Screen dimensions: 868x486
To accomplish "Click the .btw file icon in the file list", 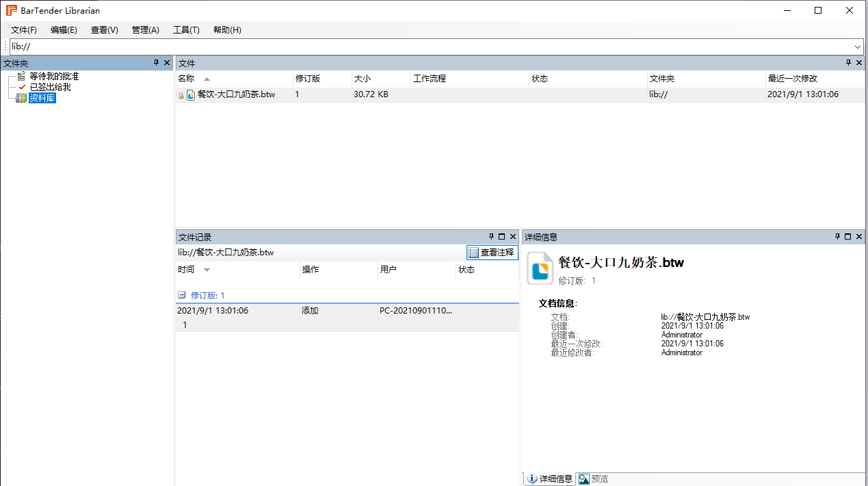I will coord(191,95).
